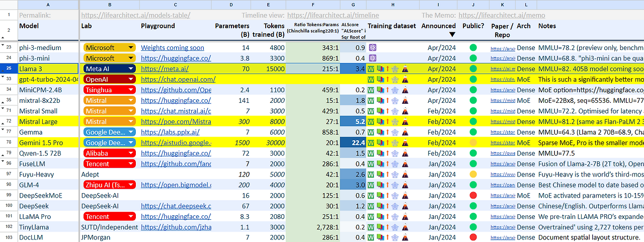Image resolution: width=644 pixels, height=242 pixels.
Task: Open the lifearchitect.ai/memo link
Action: 502,15
